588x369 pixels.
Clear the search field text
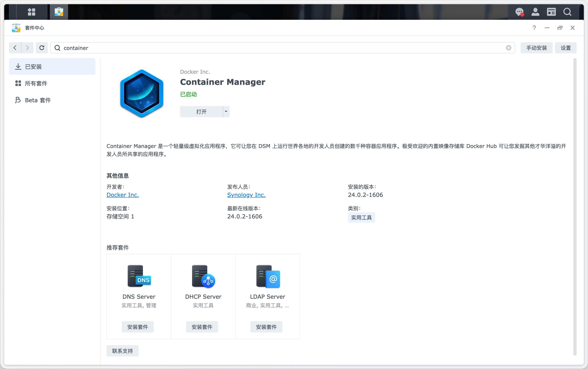point(508,48)
